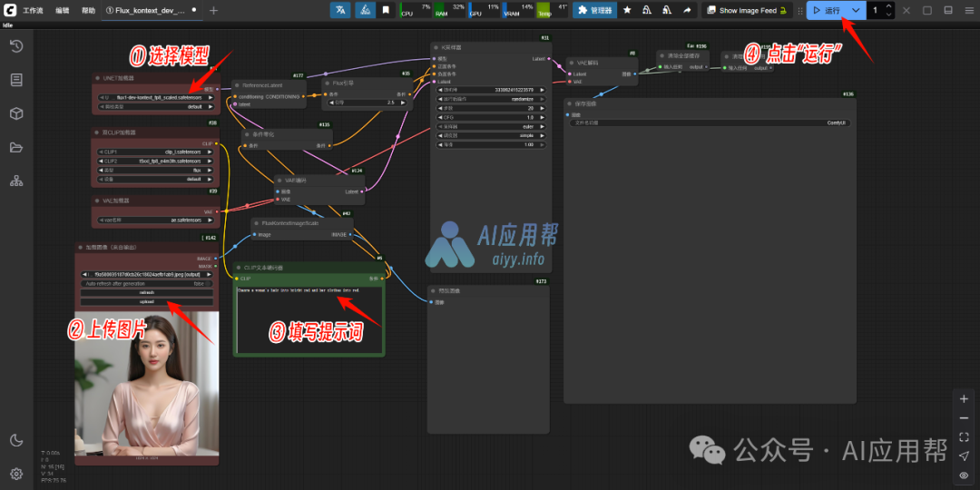Collapse the UNET加载器 node via its dot
This screenshot has height=490, width=980.
[98, 78]
